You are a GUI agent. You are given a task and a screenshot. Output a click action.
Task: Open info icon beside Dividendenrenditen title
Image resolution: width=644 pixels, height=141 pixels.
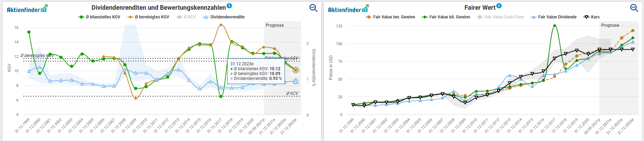(229, 6)
